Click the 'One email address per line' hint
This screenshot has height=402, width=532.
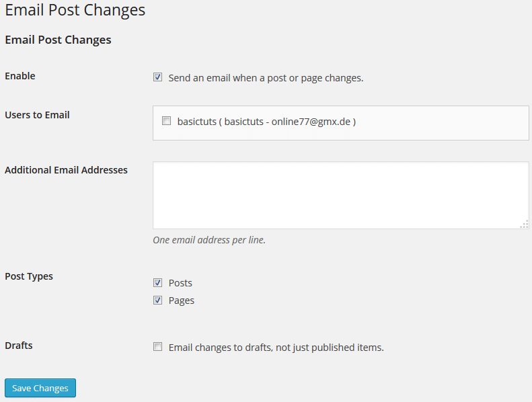click(209, 240)
